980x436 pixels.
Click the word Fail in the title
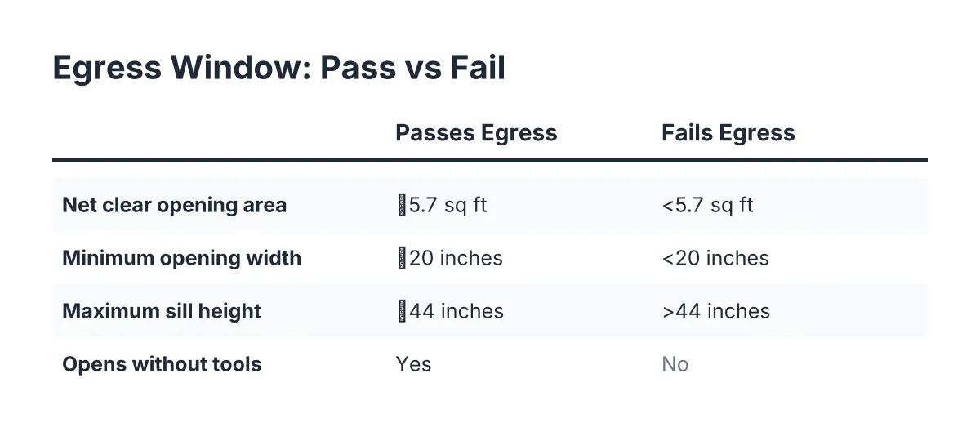(x=477, y=68)
